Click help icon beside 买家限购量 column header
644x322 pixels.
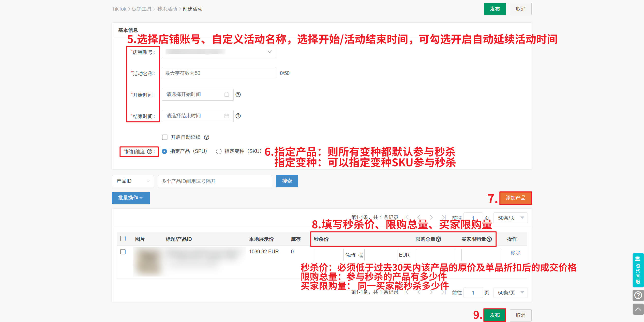489,239
